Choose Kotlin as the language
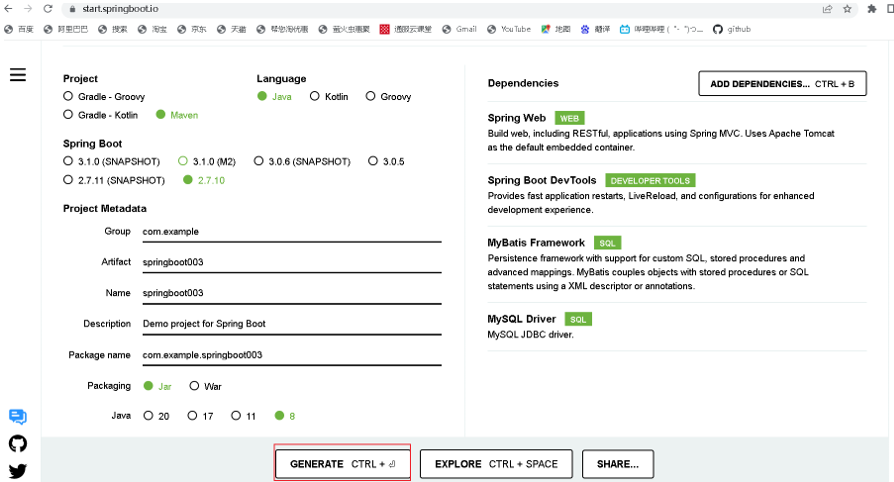This screenshot has height=482, width=894. tap(315, 97)
